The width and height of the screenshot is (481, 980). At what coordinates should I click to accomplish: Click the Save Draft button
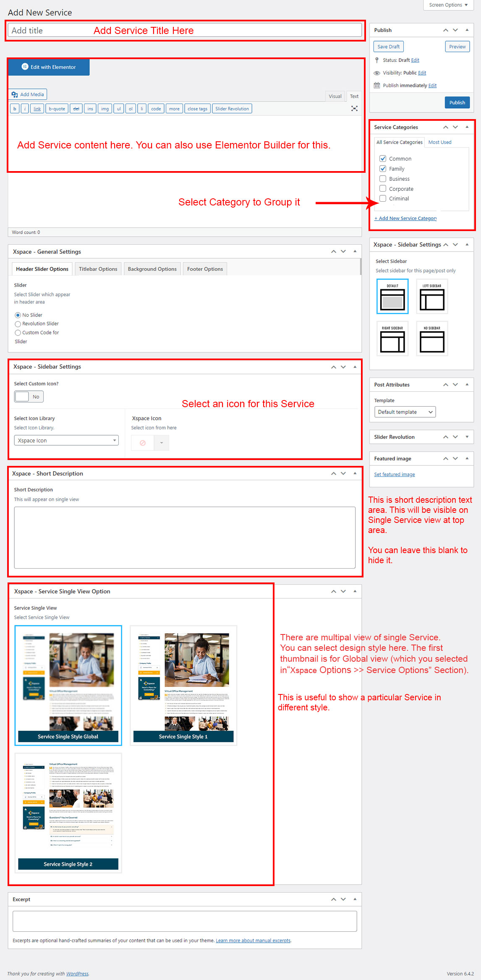(x=388, y=47)
